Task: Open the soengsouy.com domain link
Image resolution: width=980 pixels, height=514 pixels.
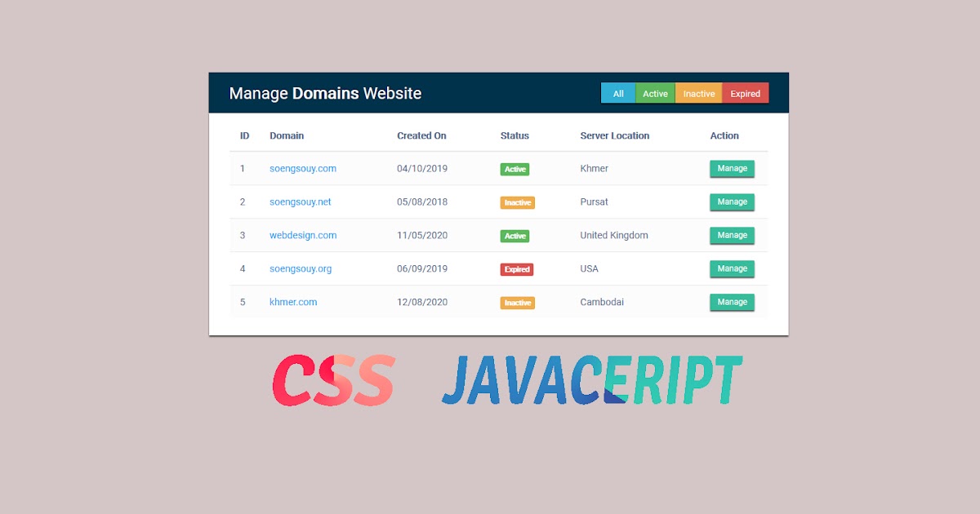Action: coord(303,169)
